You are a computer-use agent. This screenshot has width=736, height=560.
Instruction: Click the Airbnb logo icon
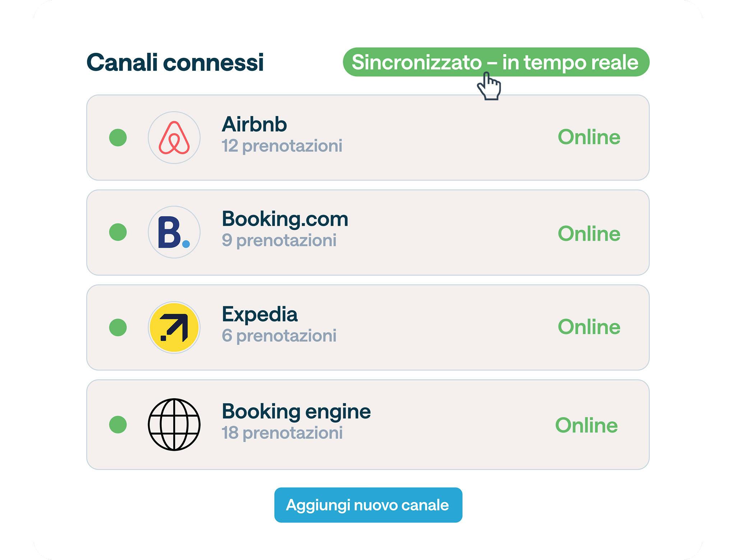pos(174,137)
